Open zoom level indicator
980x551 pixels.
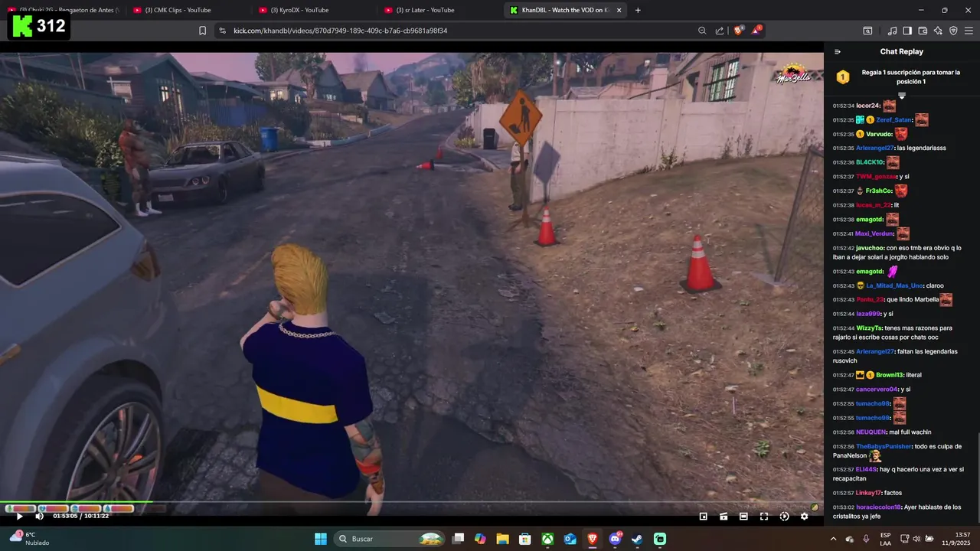point(702,31)
